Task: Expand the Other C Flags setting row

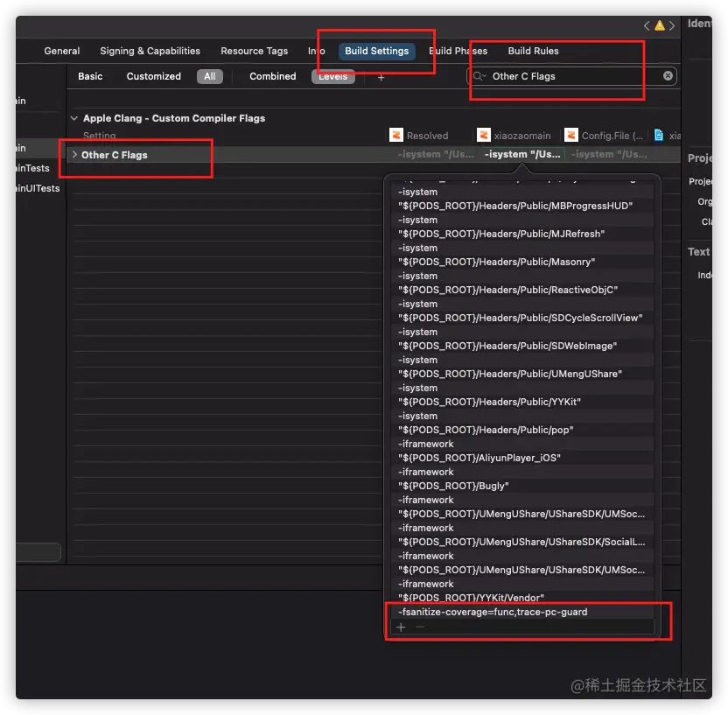Action: click(x=74, y=155)
